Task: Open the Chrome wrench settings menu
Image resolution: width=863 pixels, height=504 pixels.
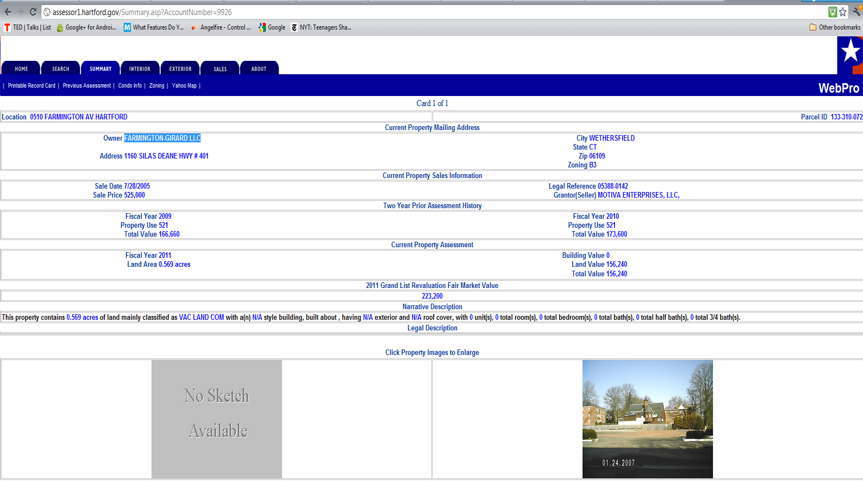Action: (x=856, y=12)
